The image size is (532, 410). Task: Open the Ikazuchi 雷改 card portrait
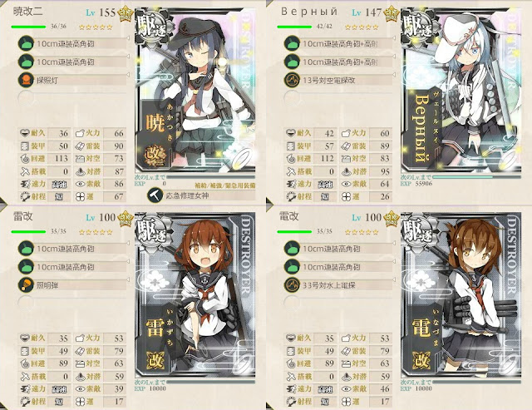click(x=195, y=295)
